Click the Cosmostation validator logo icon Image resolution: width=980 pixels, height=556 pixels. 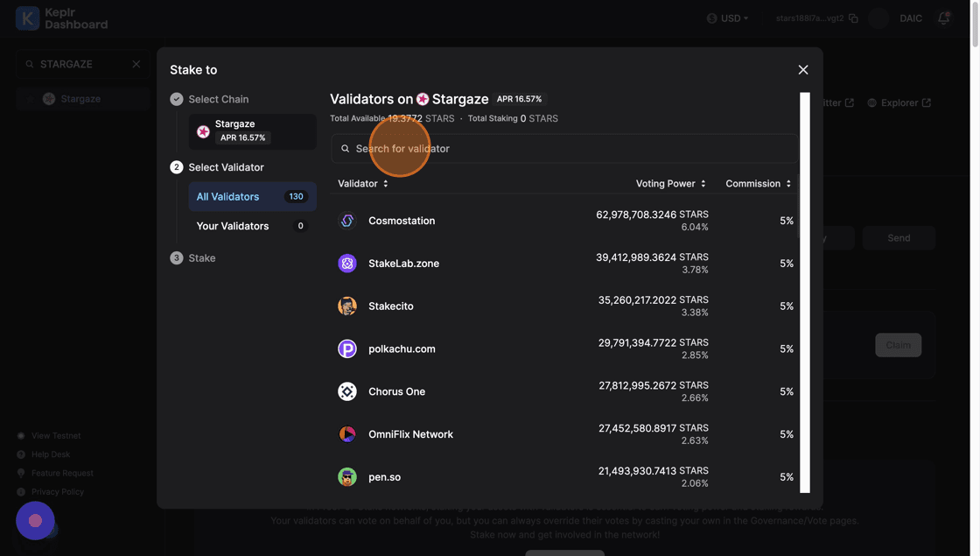347,221
